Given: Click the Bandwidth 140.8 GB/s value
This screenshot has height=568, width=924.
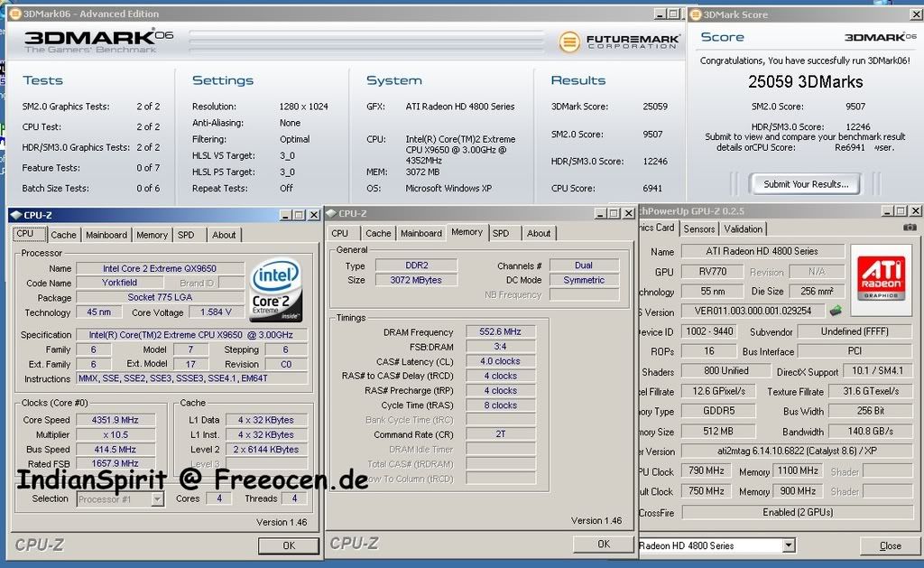Looking at the screenshot, I should click(871, 431).
